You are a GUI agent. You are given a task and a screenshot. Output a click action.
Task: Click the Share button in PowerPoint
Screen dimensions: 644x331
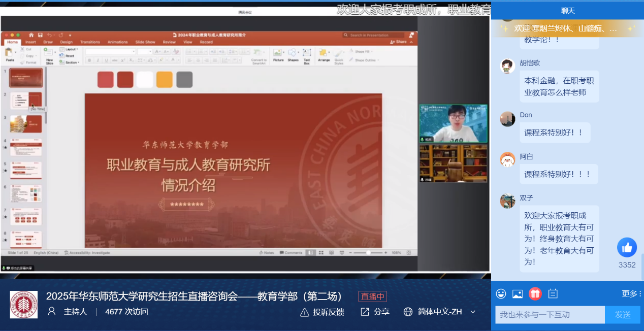tap(399, 42)
